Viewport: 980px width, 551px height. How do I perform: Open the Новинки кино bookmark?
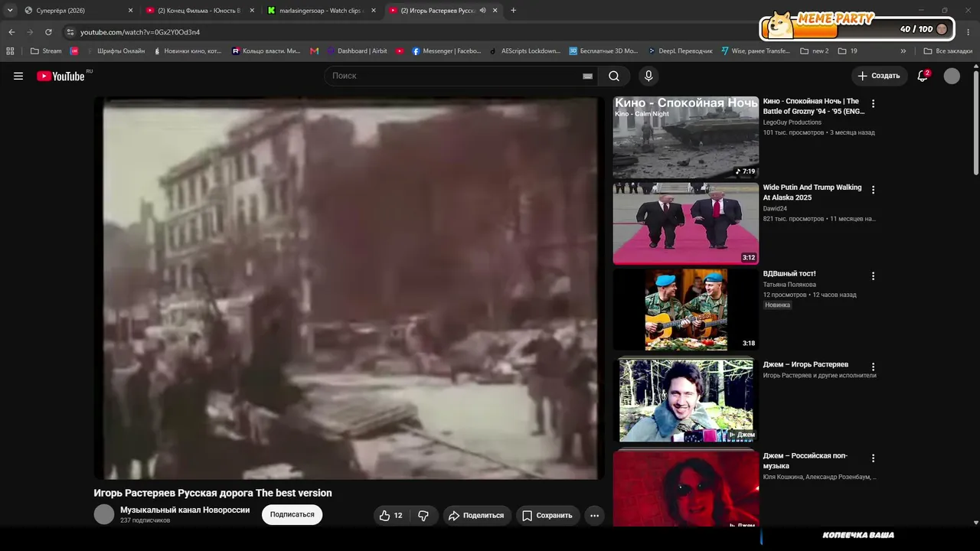pyautogui.click(x=188, y=51)
